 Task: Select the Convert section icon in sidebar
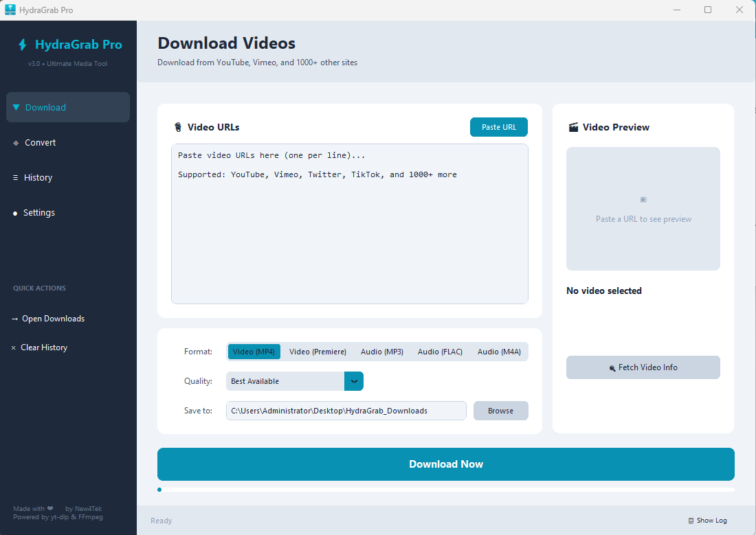[x=15, y=142]
